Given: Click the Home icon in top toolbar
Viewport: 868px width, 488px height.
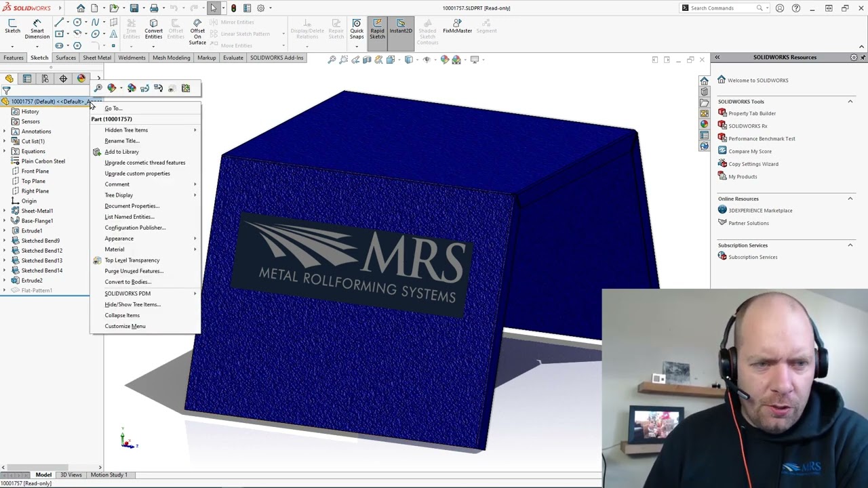Looking at the screenshot, I should pos(81,8).
